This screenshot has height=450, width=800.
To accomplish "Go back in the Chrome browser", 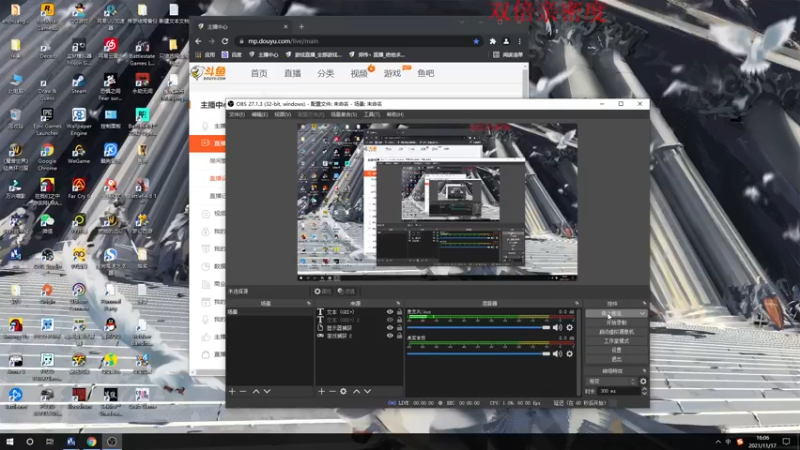I will pyautogui.click(x=198, y=41).
